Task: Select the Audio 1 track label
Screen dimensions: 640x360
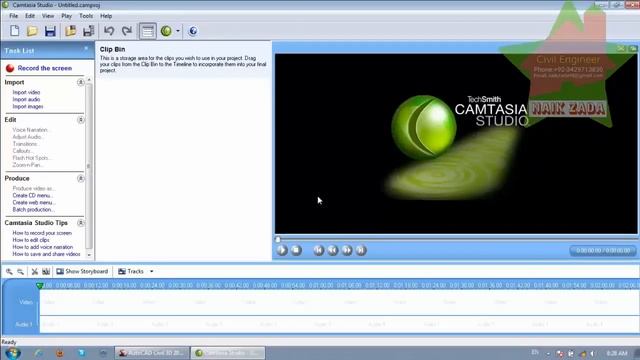Action: pyautogui.click(x=24, y=324)
